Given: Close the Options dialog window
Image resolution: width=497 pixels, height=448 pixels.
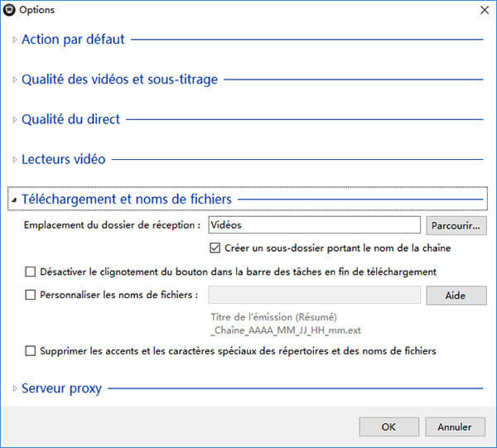Looking at the screenshot, I should click(484, 10).
